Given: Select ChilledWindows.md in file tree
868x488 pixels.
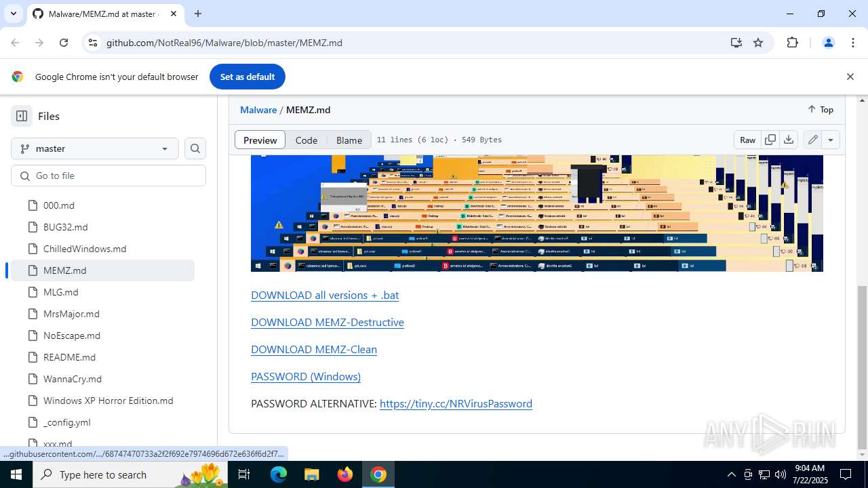Looking at the screenshot, I should pos(103,249).
